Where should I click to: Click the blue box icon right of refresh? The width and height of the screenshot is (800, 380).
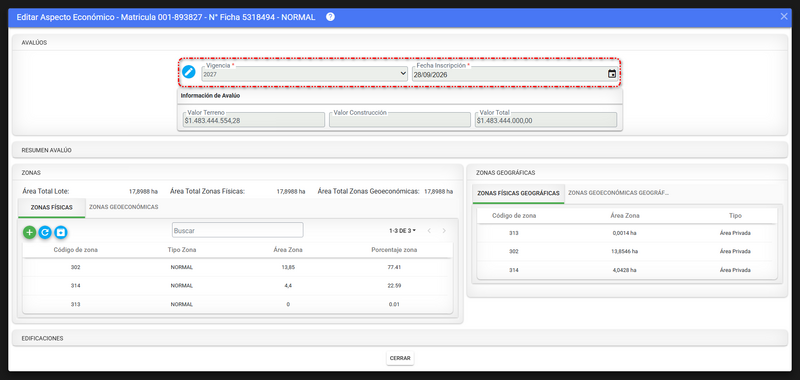61,232
